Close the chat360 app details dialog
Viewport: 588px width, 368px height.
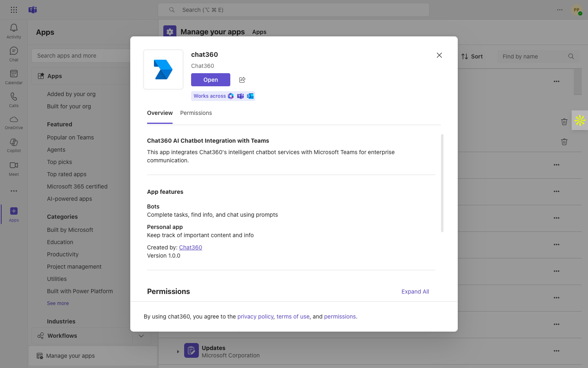[439, 55]
